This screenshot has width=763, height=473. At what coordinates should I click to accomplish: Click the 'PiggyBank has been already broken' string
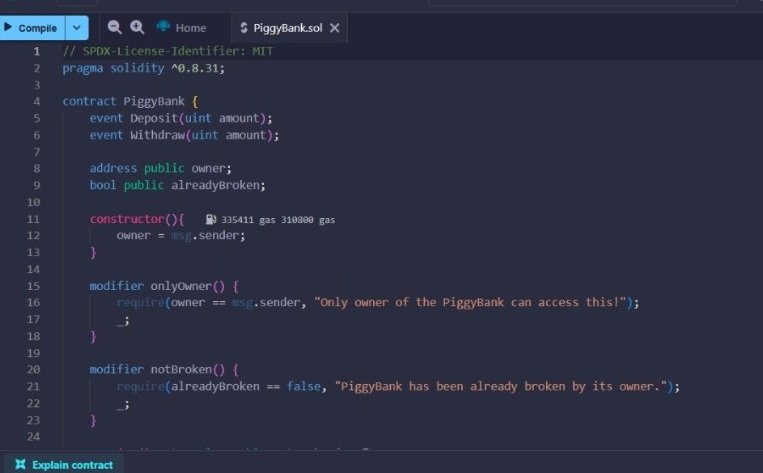(501, 386)
